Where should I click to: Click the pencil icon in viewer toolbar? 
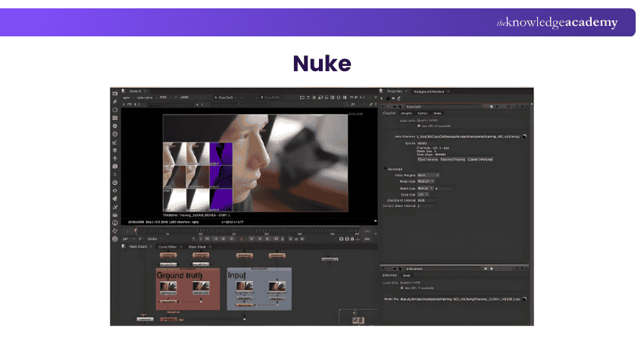point(371,105)
